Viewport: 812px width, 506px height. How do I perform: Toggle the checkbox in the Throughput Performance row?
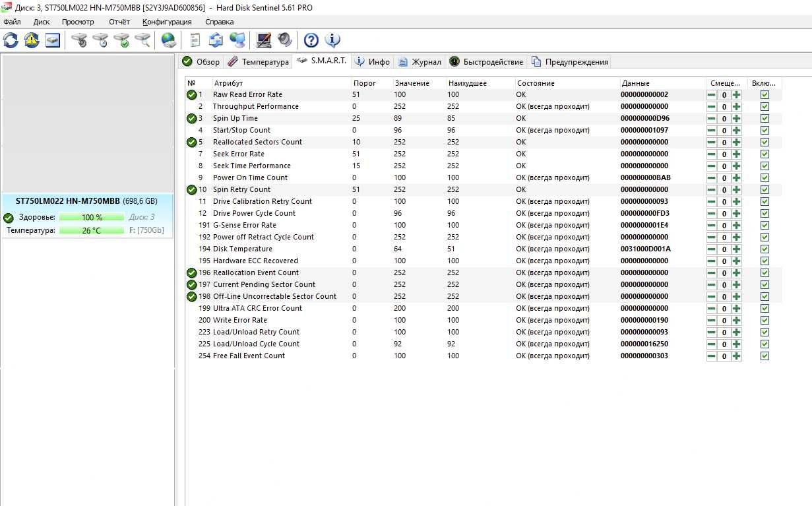(765, 107)
